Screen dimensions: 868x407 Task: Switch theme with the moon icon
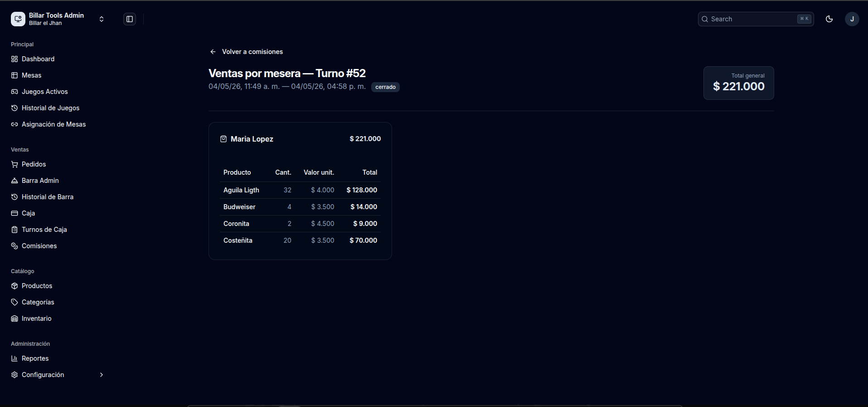click(x=829, y=19)
